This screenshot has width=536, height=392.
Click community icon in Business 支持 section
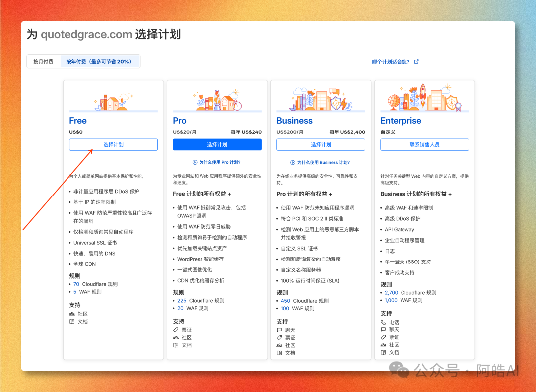pos(279,345)
